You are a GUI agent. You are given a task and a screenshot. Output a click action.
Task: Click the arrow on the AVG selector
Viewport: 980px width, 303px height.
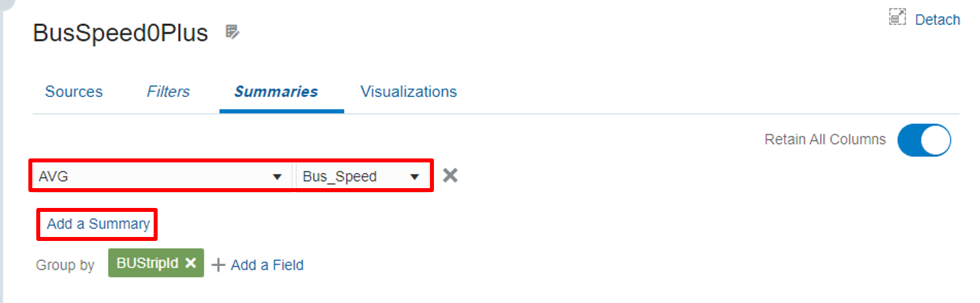coord(278,177)
